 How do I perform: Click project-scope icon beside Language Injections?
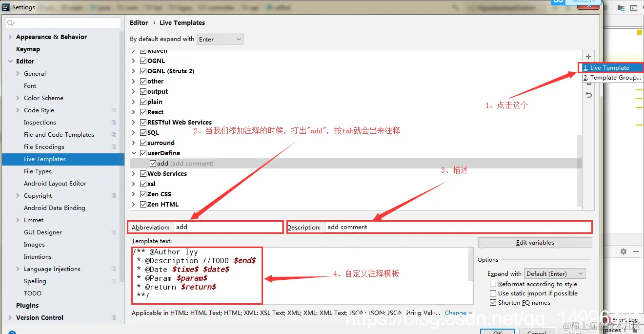coord(114,269)
